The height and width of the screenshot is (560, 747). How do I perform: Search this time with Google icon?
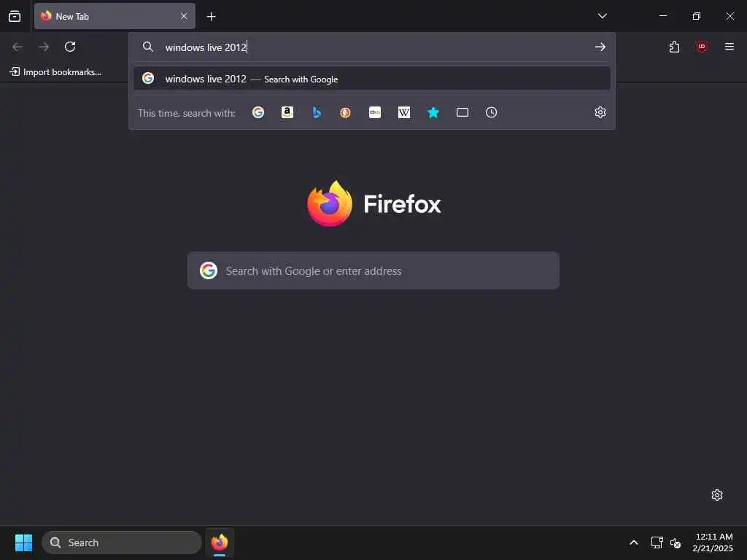(x=258, y=112)
